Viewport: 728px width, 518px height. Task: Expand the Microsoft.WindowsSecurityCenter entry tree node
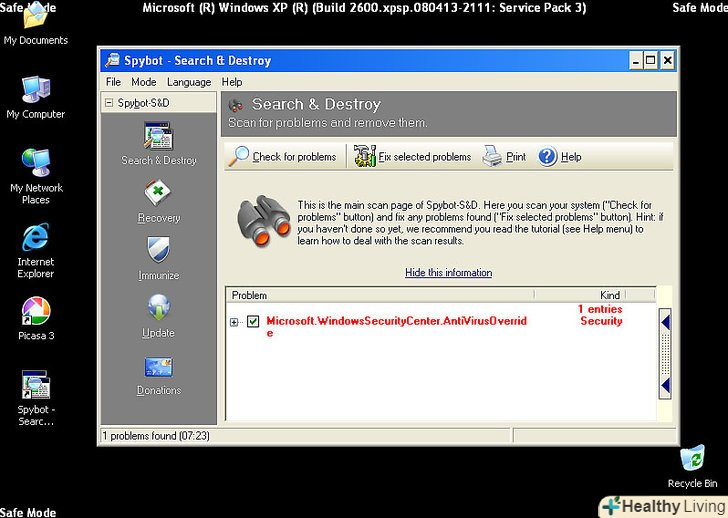(234, 322)
